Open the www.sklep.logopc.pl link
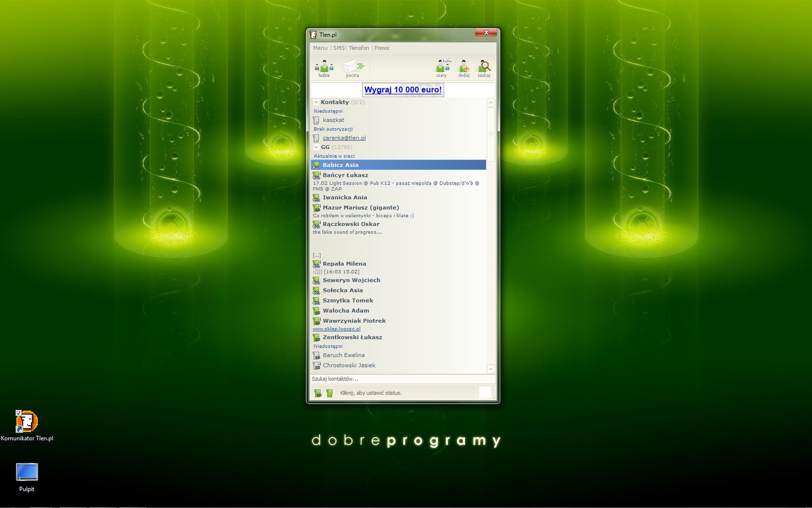812x508 pixels. (336, 329)
